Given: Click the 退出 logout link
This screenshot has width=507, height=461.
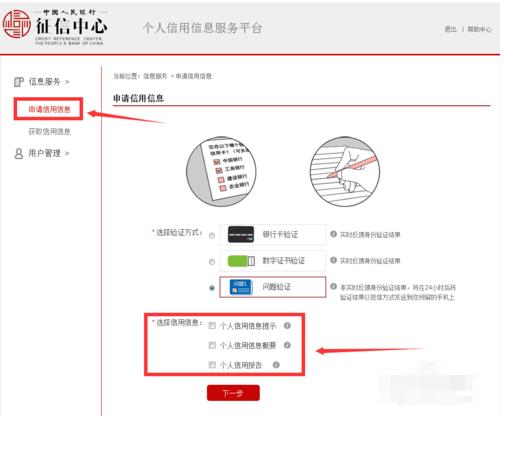Looking at the screenshot, I should tap(450, 29).
